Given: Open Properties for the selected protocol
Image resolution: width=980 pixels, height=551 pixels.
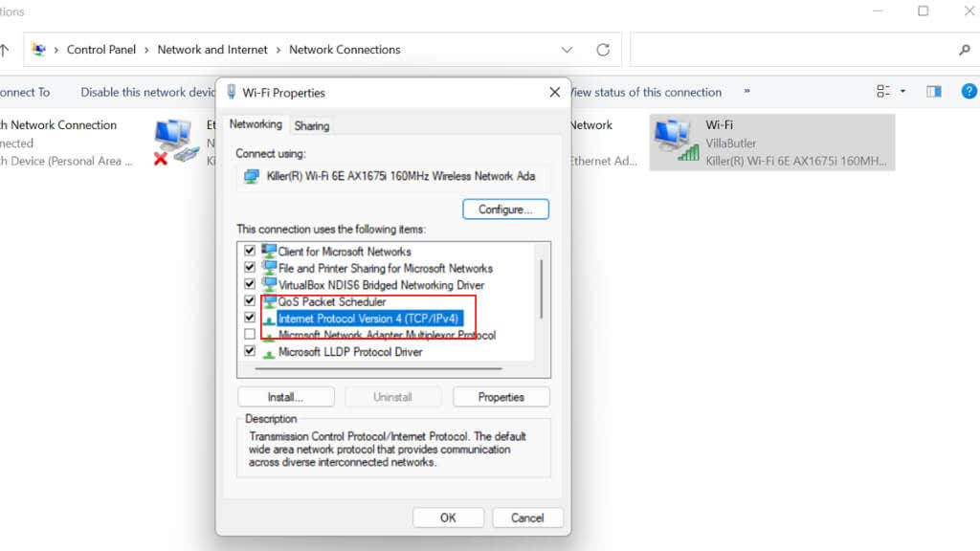Looking at the screenshot, I should click(x=501, y=396).
